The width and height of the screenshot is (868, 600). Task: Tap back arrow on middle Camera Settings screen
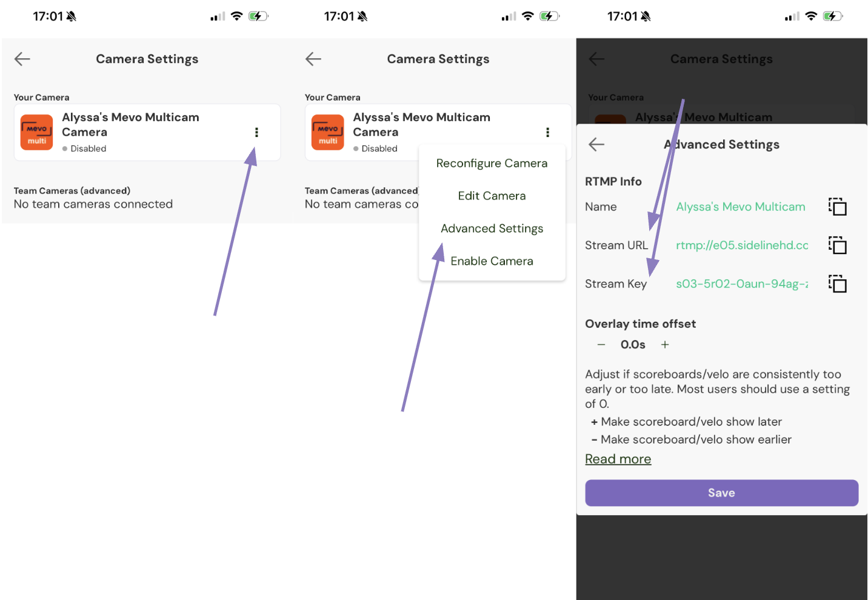click(313, 59)
